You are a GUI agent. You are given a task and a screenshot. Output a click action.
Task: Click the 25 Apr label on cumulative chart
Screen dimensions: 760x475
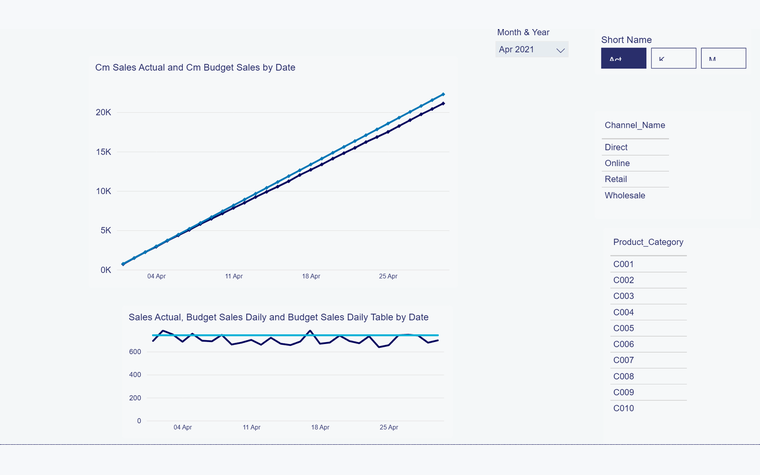[388, 276]
